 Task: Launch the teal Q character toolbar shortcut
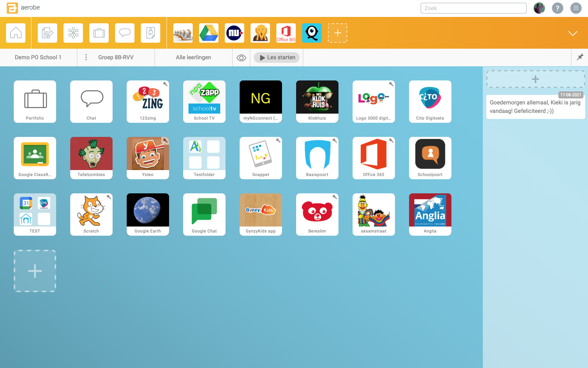point(312,33)
